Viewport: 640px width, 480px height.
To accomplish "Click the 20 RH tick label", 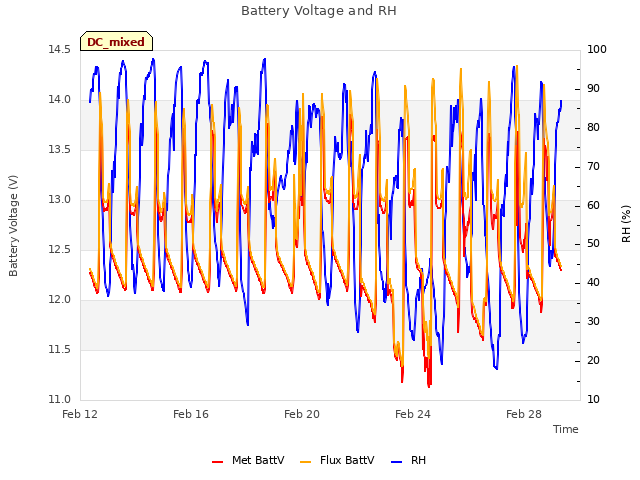I will [x=593, y=360].
